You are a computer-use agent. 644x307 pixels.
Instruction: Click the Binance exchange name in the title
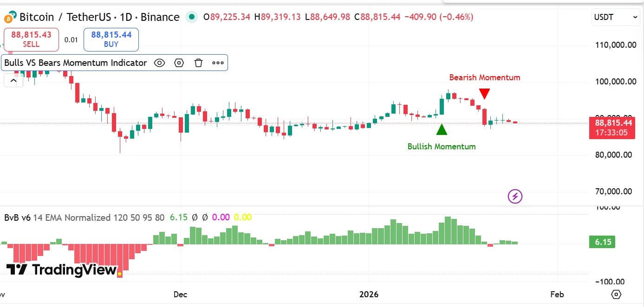160,17
